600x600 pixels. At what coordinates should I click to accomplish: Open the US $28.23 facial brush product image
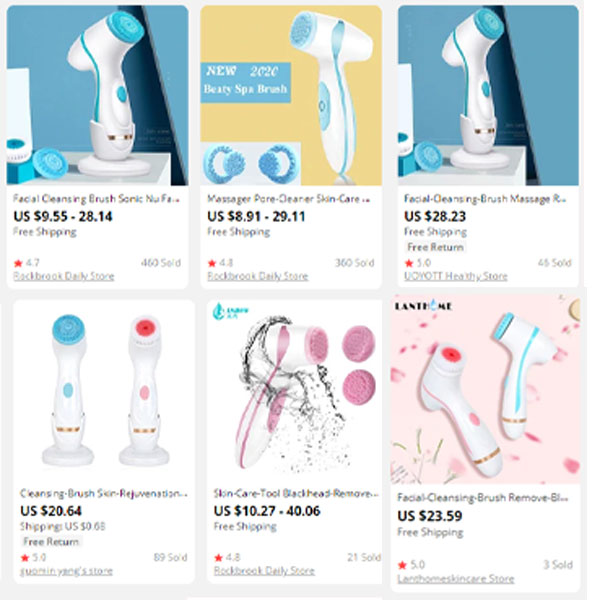click(488, 95)
